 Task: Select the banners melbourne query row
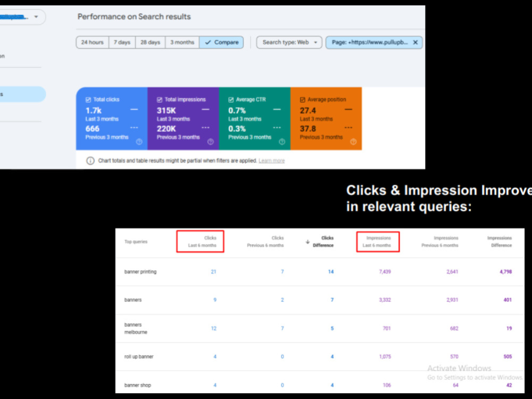click(320, 328)
